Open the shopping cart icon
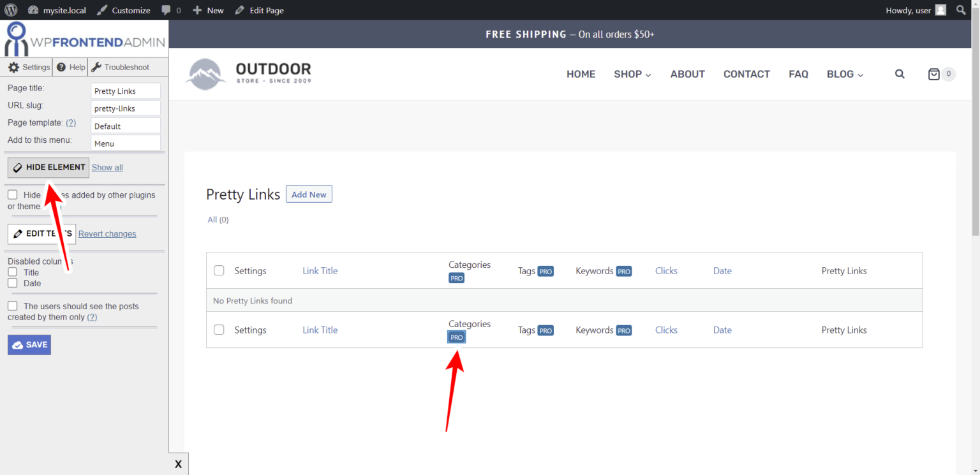This screenshot has width=980, height=475. (935, 73)
